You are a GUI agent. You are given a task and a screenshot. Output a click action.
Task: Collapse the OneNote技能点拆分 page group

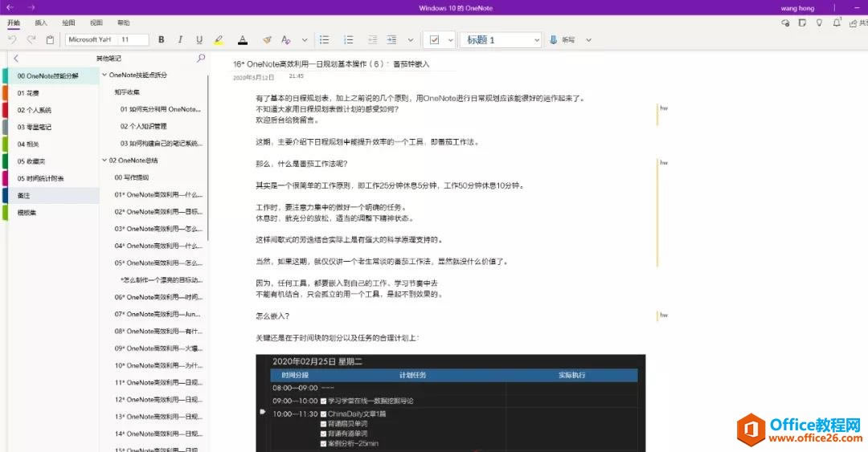click(104, 75)
